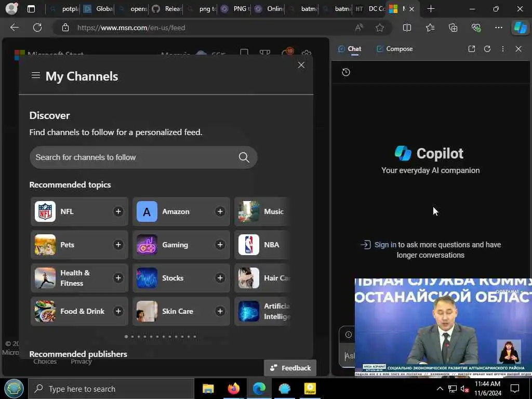Close the active MSN tab
532x399 pixels.
411,9
